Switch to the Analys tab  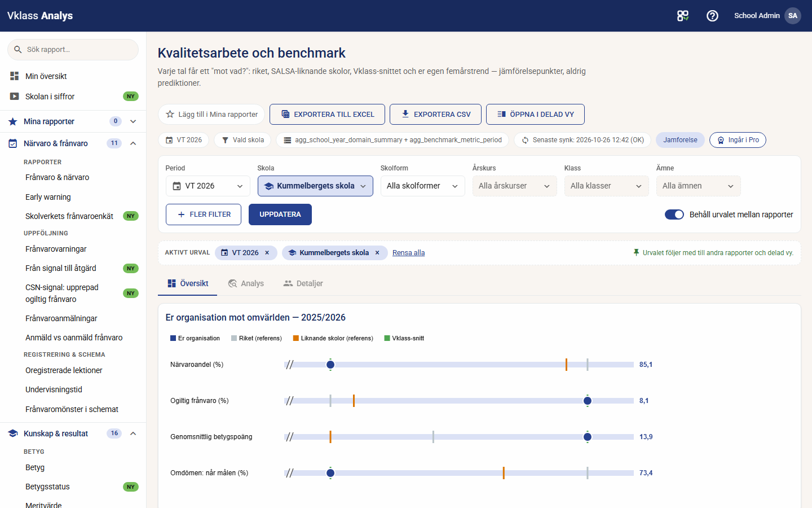pos(246,283)
